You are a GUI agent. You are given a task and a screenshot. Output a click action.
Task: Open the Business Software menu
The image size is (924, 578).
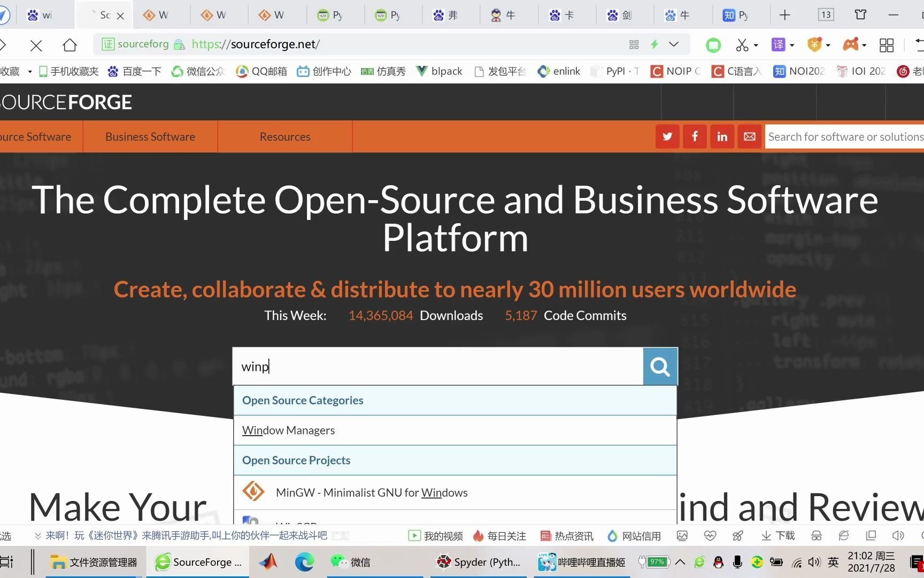(x=150, y=136)
